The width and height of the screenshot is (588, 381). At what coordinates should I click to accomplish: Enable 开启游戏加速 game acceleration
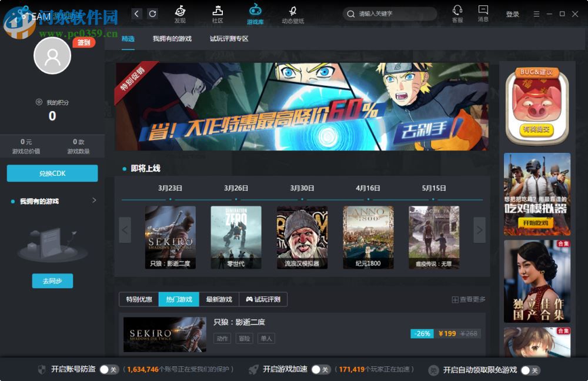pyautogui.click(x=321, y=370)
